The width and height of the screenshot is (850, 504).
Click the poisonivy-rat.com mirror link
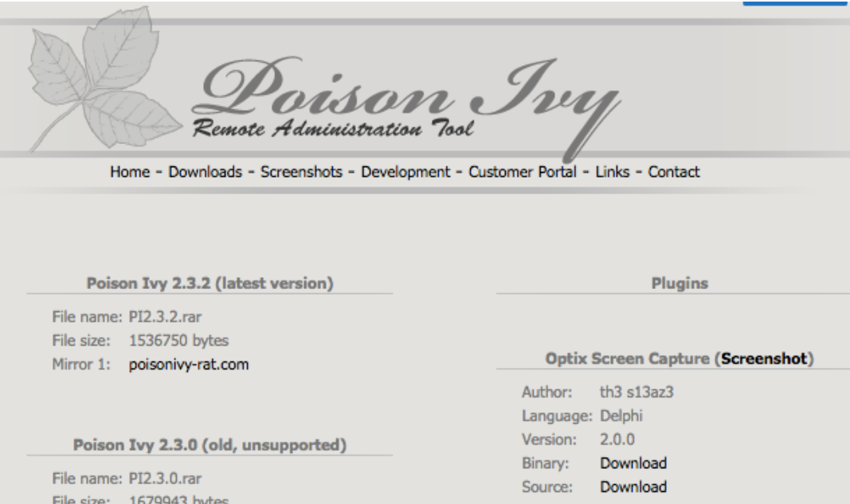(189, 365)
